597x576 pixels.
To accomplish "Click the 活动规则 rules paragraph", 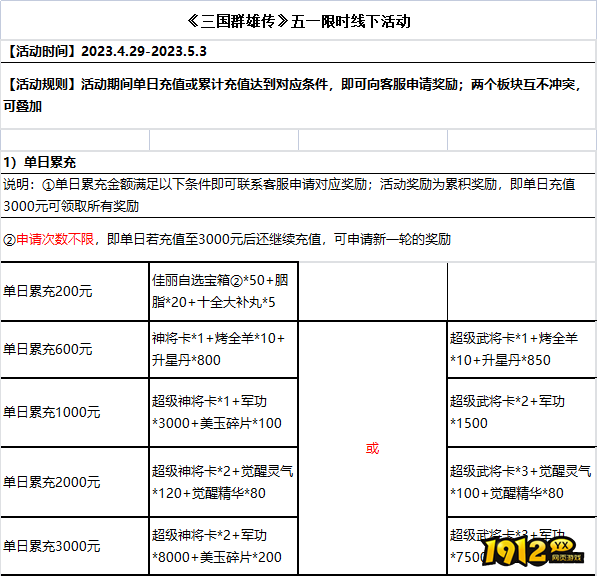I will click(298, 95).
